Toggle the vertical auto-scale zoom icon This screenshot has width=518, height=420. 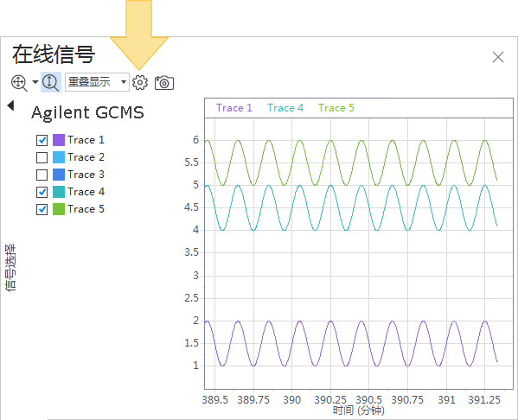click(51, 82)
